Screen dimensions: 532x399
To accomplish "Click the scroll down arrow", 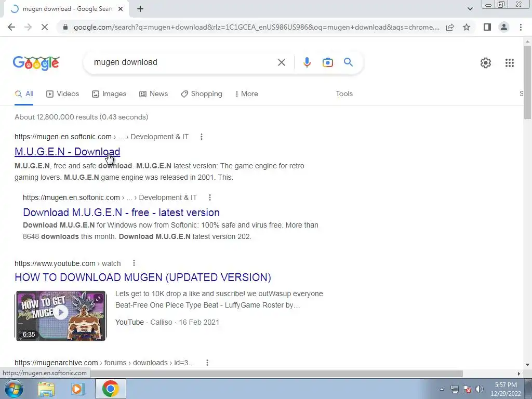I will (x=527, y=365).
